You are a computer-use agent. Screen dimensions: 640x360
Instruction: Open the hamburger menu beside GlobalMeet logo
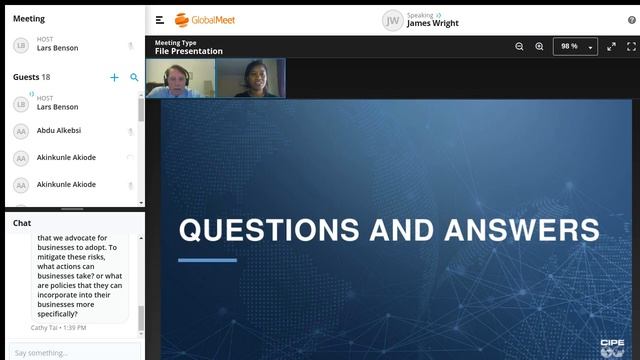point(160,20)
